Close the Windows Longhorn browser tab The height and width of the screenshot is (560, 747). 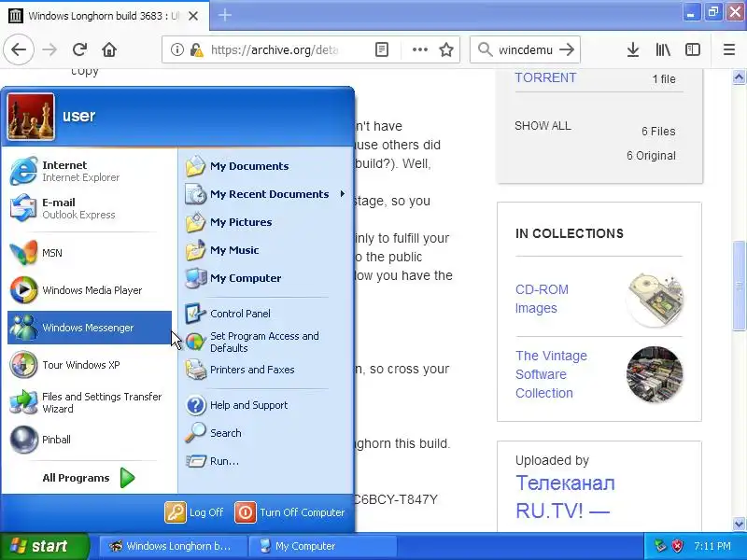click(193, 16)
